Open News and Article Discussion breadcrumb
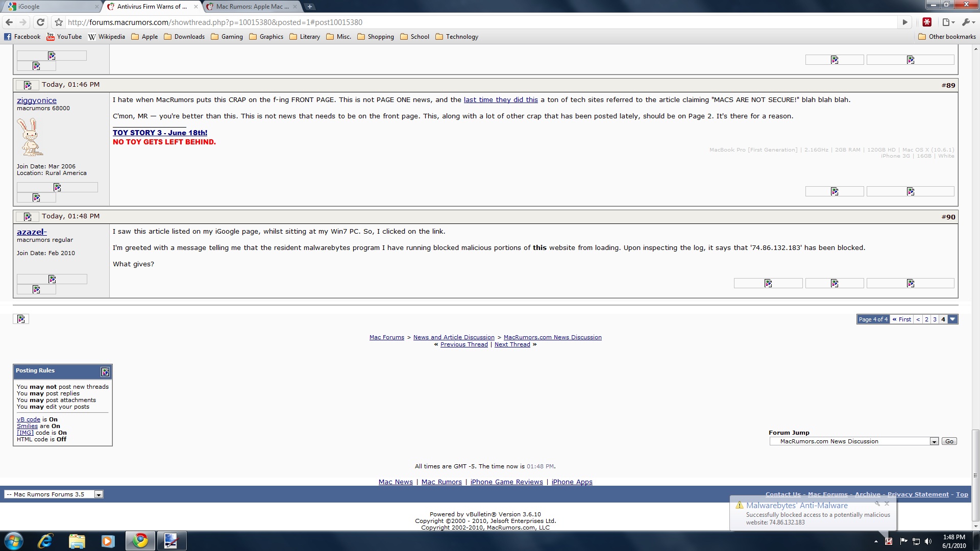This screenshot has width=980, height=551. click(x=454, y=337)
